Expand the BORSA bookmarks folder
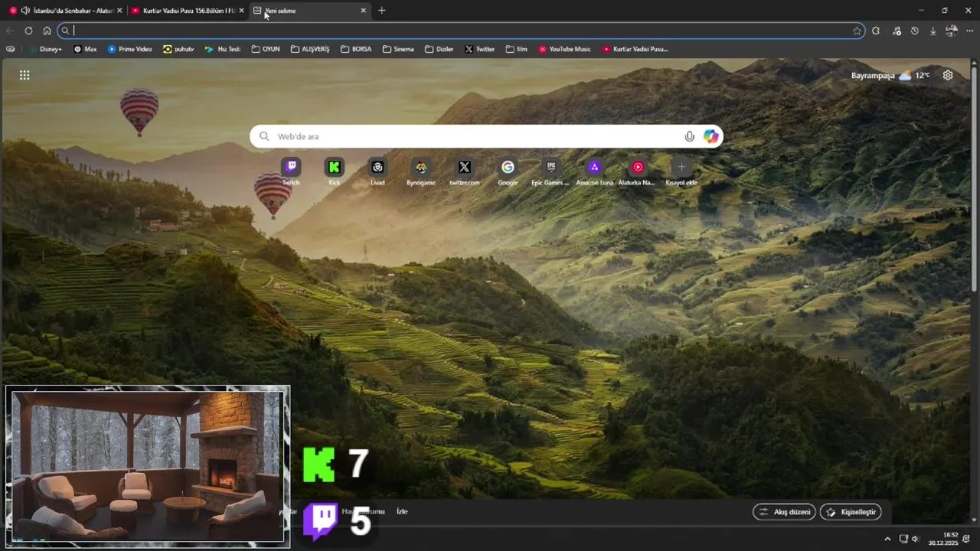This screenshot has width=980, height=551. coord(356,49)
